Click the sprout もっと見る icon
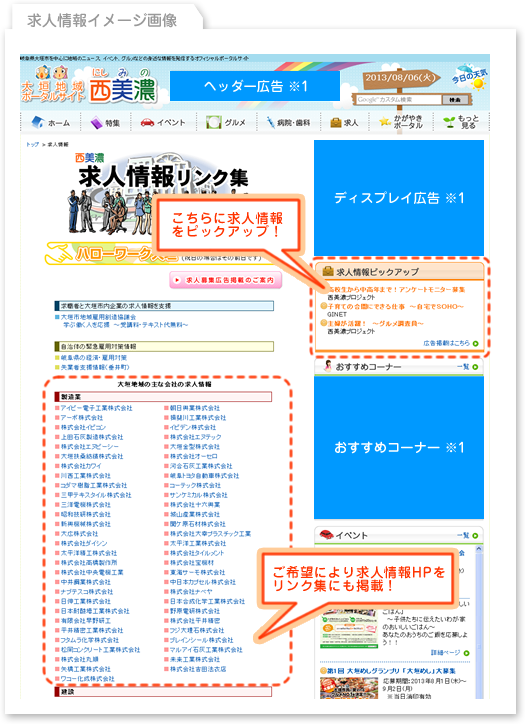Screen dimensions: 525x724 click(x=449, y=122)
